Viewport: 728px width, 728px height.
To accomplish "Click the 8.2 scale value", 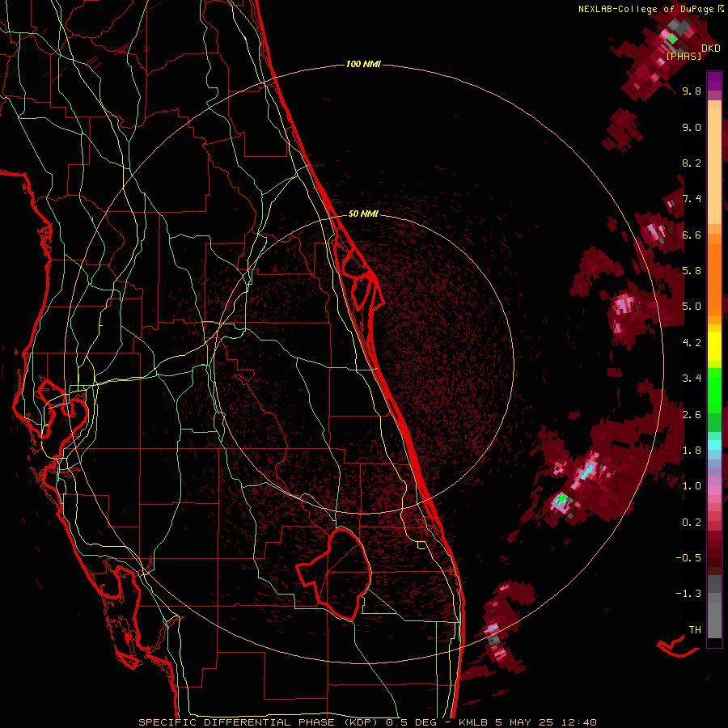I will 692,163.
